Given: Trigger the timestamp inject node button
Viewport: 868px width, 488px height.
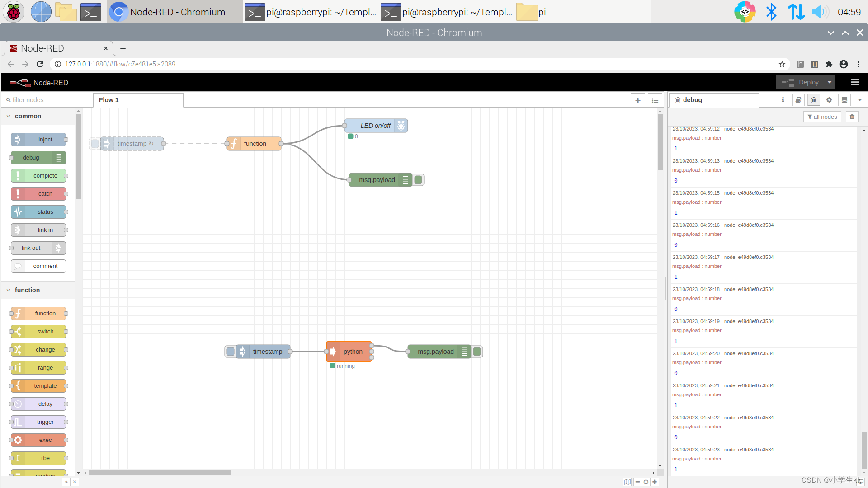Looking at the screenshot, I should 231,352.
